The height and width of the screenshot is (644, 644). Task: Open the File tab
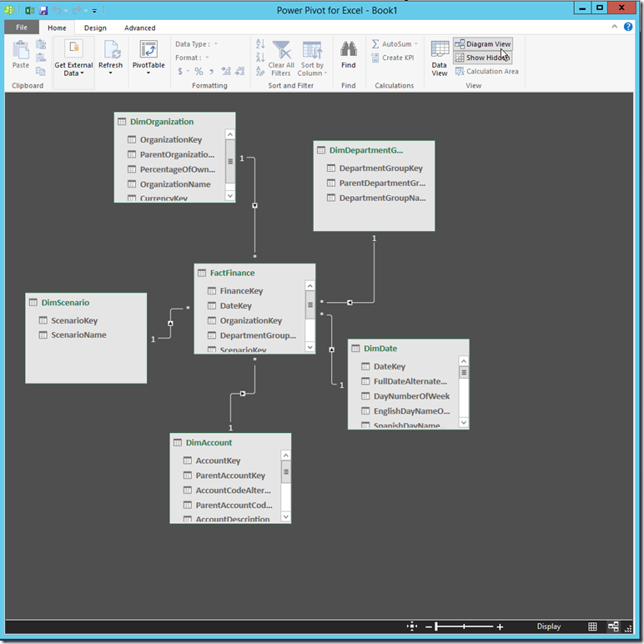22,27
